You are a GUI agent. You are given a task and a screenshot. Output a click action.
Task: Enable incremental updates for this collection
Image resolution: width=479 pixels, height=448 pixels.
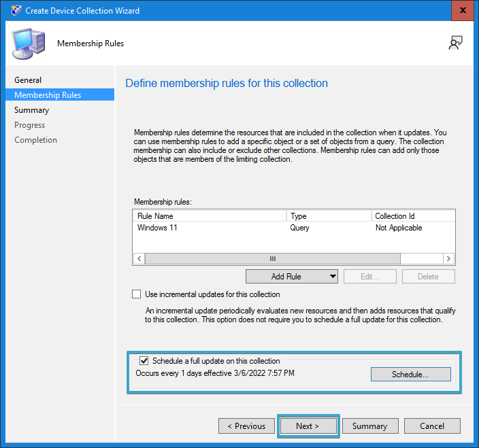point(137,294)
